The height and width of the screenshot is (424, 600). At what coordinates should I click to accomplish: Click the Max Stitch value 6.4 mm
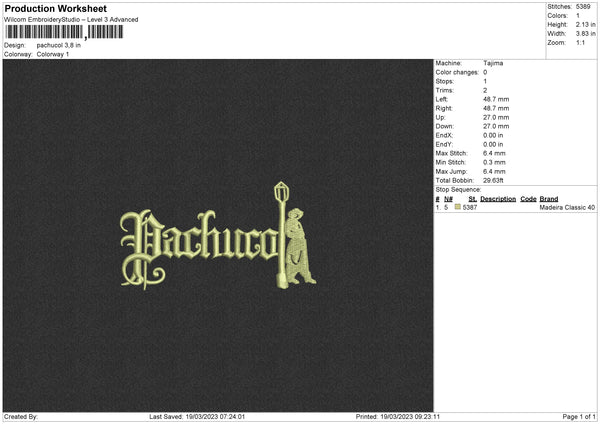[494, 153]
